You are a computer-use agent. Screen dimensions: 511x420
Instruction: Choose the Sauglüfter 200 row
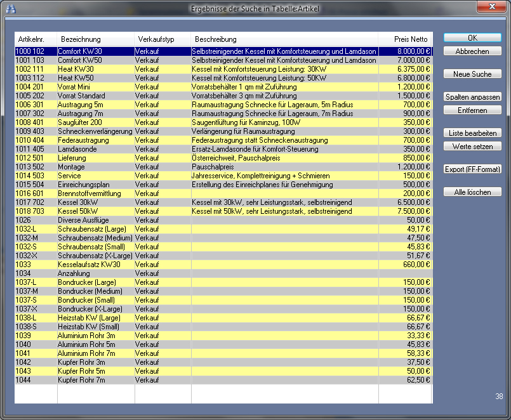click(x=223, y=122)
